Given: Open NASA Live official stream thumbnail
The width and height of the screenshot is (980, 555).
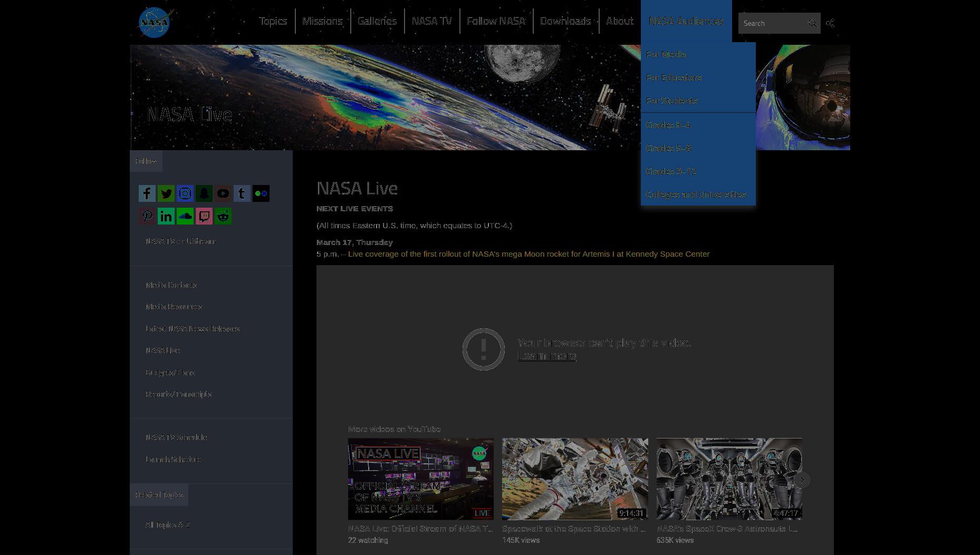Looking at the screenshot, I should [x=421, y=479].
